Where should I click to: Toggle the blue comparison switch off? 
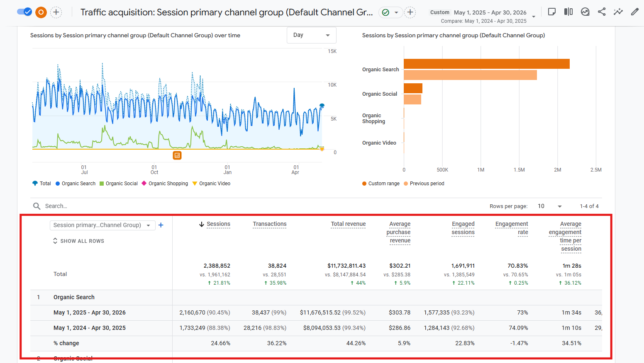tap(24, 12)
